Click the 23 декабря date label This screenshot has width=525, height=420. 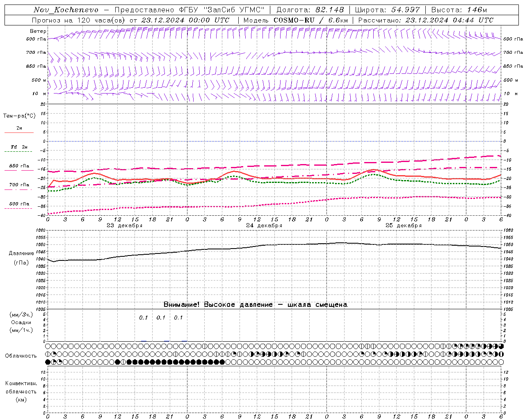click(125, 226)
